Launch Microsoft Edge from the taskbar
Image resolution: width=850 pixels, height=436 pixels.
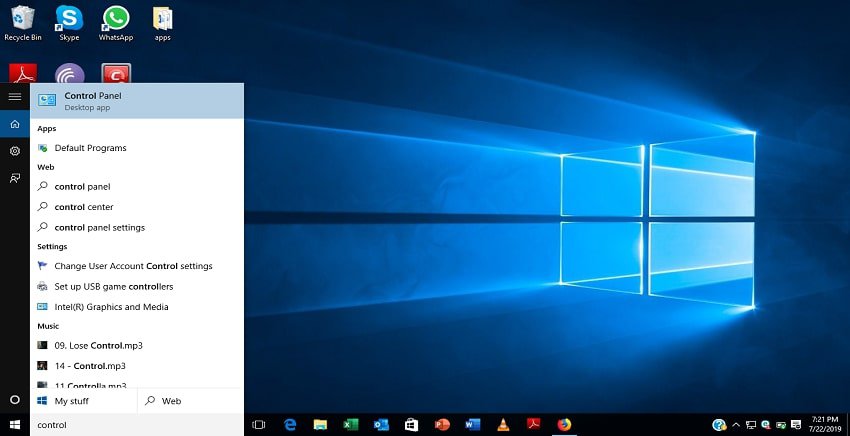coord(290,425)
